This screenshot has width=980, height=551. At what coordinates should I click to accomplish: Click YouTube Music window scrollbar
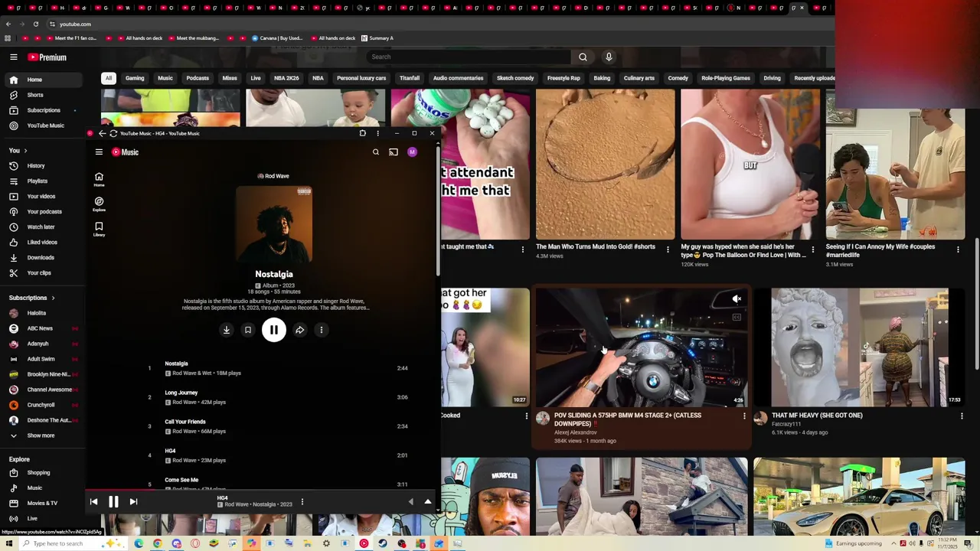click(x=438, y=210)
